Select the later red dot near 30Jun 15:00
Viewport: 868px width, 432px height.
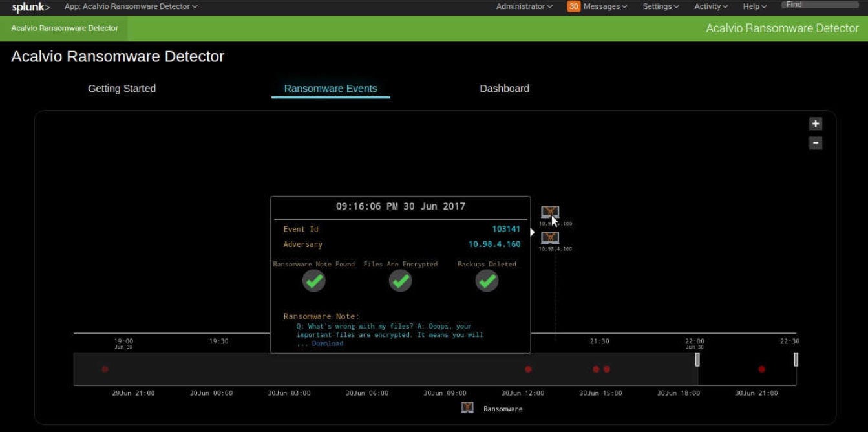[606, 369]
